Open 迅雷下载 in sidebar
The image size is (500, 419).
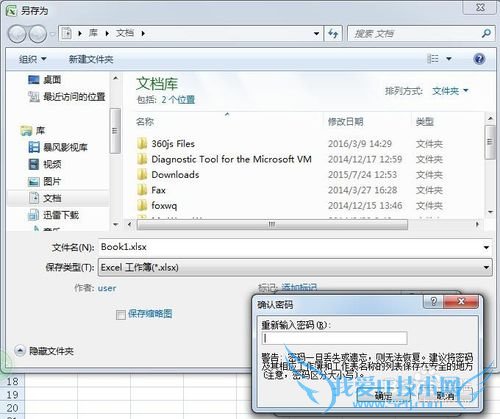54,215
